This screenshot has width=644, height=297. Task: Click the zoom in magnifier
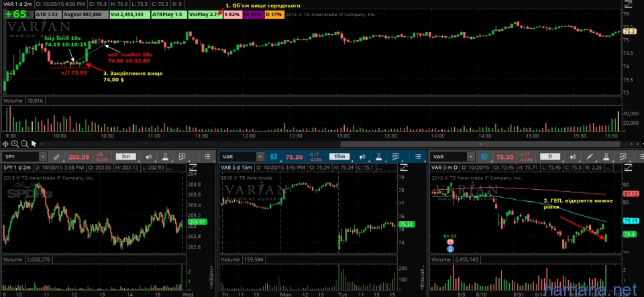(15, 144)
